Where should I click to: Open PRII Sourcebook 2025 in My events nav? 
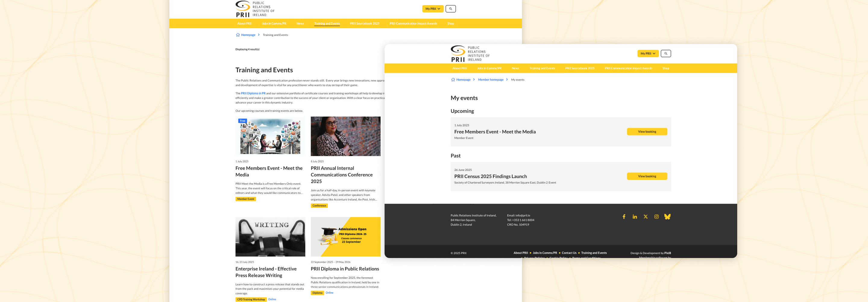580,68
